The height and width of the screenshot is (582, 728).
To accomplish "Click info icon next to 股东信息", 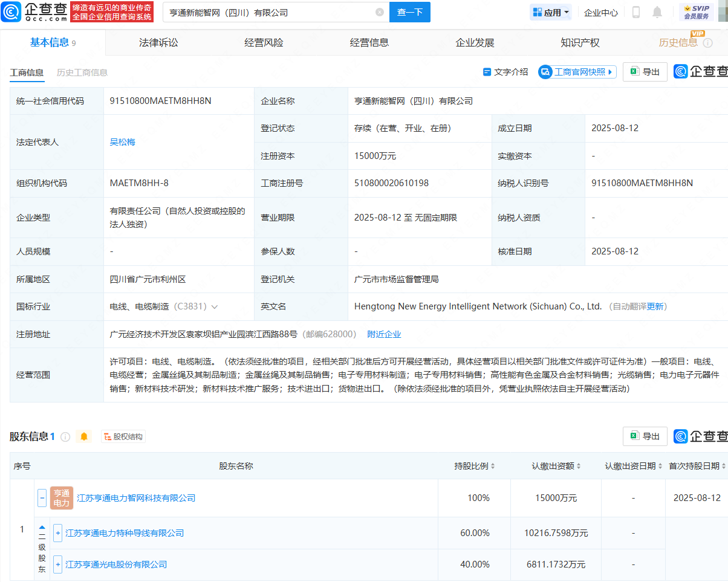I will 65,436.
